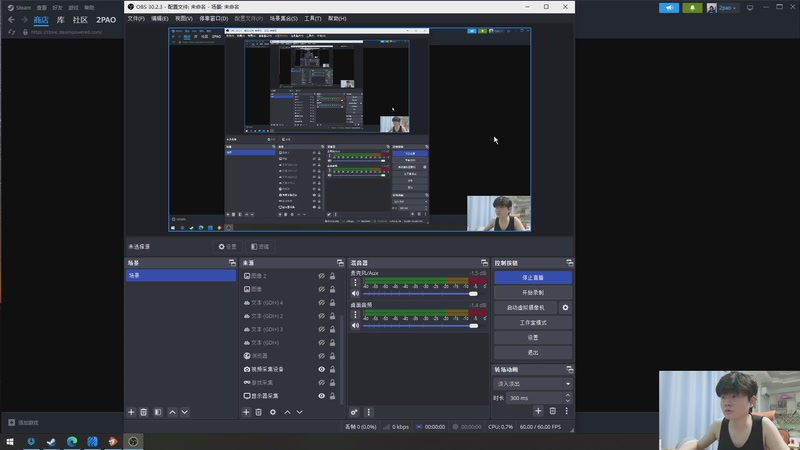Hide the 显示器采集 source
This screenshot has width=800, height=450.
click(321, 395)
